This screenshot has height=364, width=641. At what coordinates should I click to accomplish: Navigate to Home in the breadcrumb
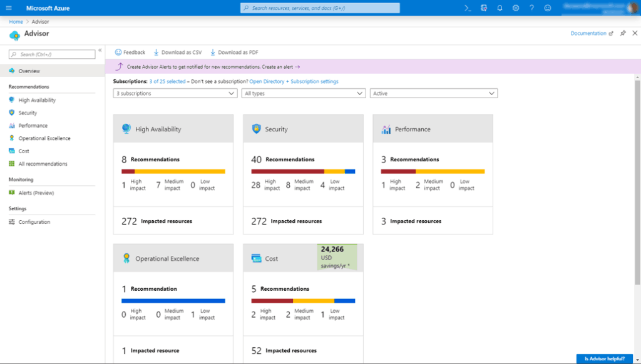coord(16,21)
